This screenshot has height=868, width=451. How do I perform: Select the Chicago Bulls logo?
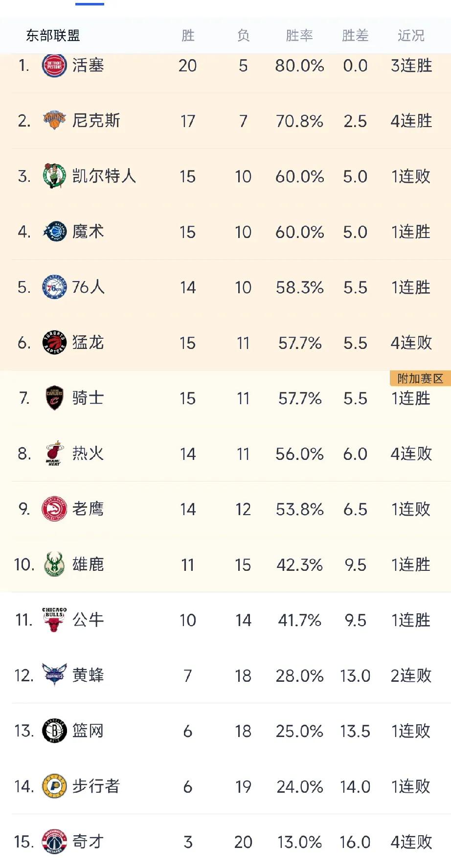[x=54, y=620]
